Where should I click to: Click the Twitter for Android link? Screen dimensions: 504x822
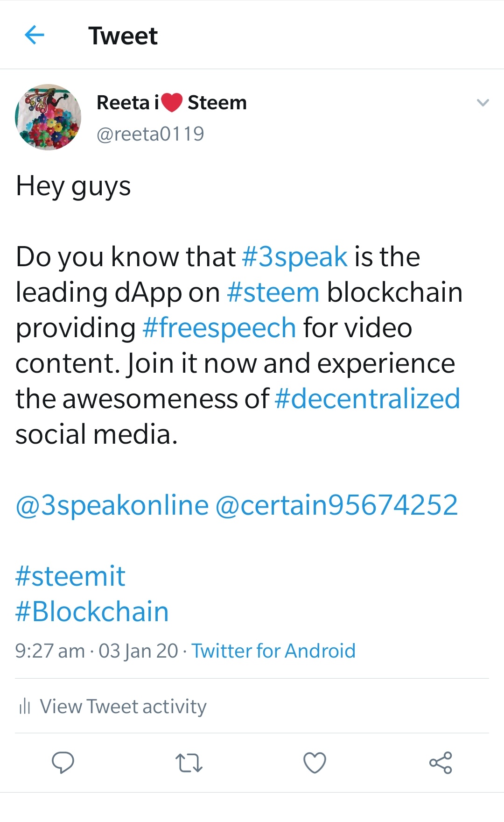(x=273, y=651)
